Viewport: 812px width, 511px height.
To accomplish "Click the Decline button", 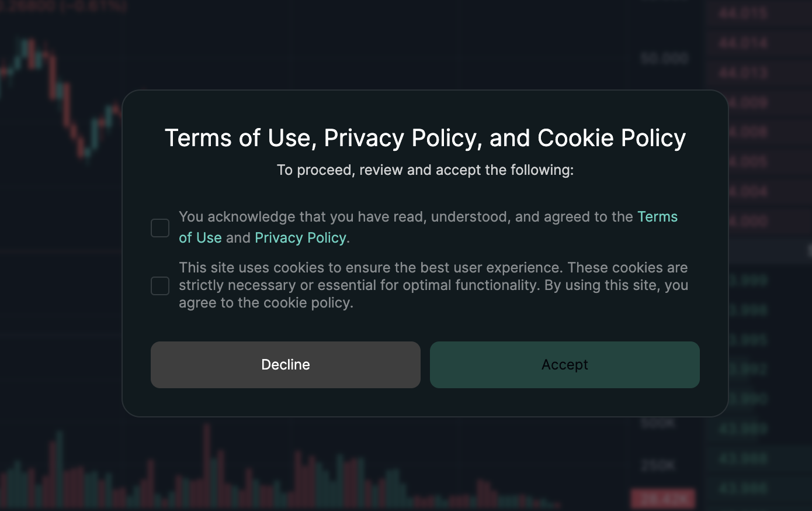I will click(x=286, y=365).
